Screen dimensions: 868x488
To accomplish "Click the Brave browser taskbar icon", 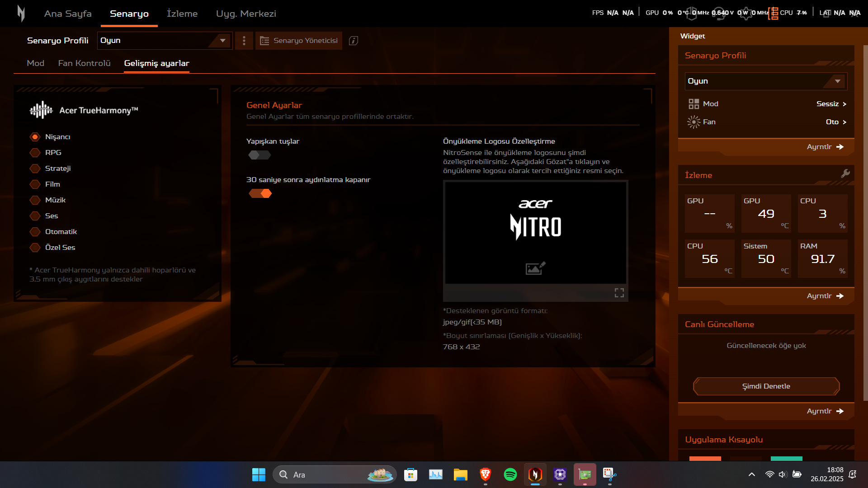I will 485,474.
